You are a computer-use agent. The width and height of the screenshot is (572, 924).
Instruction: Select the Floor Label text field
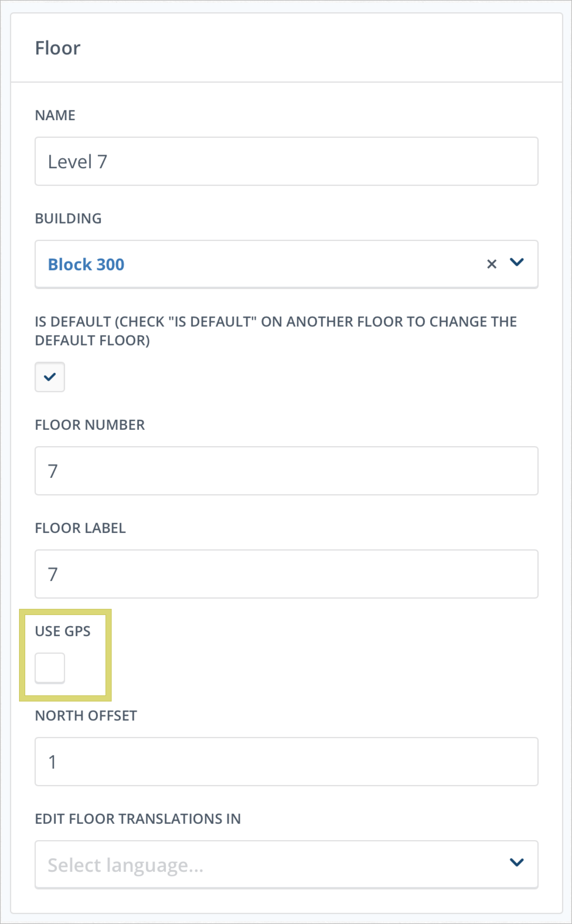coord(286,574)
